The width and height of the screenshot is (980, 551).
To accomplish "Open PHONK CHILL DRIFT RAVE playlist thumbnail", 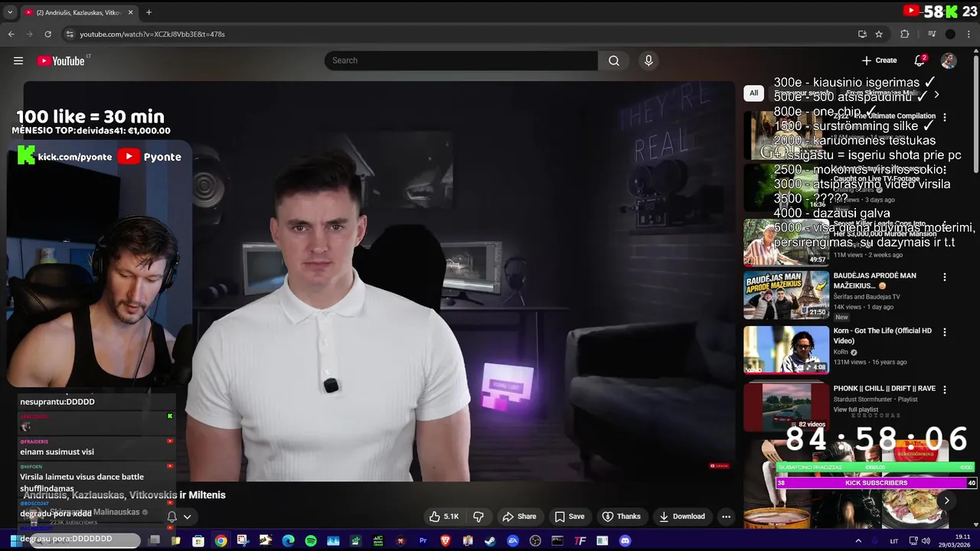I will [x=786, y=406].
